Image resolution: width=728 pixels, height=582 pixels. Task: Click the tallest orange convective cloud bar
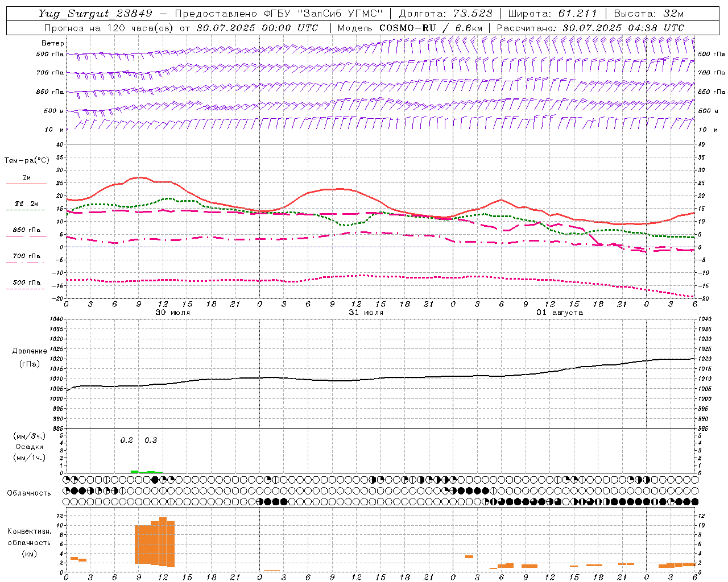(x=163, y=542)
